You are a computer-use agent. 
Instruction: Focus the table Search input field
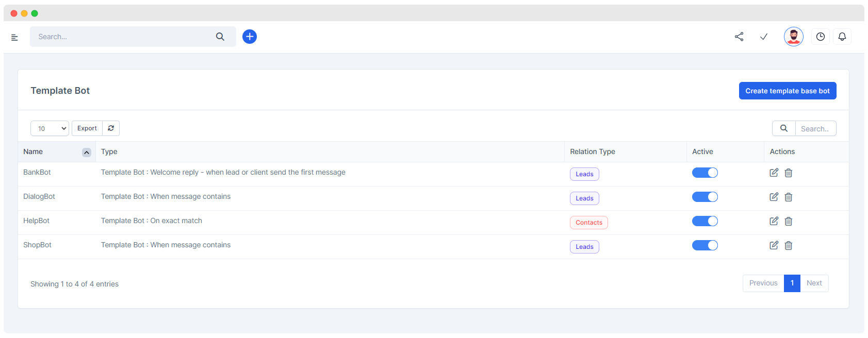point(815,129)
